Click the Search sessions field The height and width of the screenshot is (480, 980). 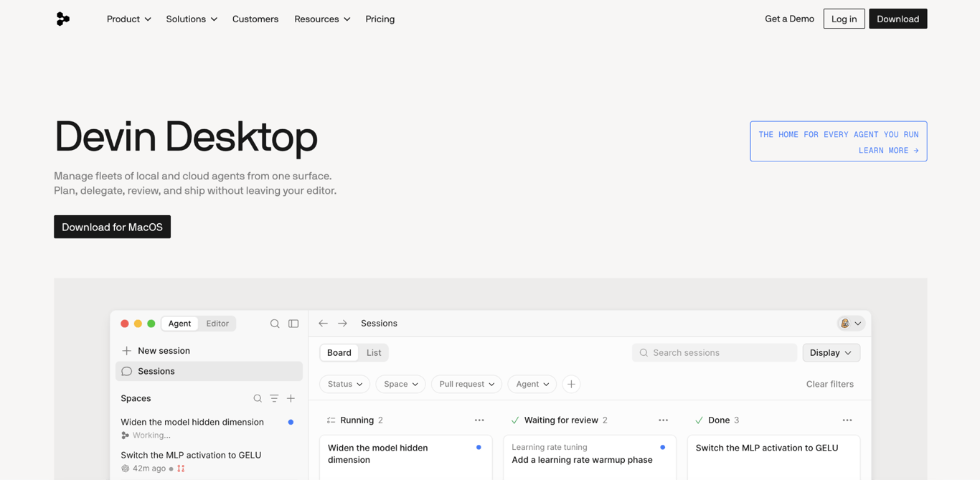point(715,352)
